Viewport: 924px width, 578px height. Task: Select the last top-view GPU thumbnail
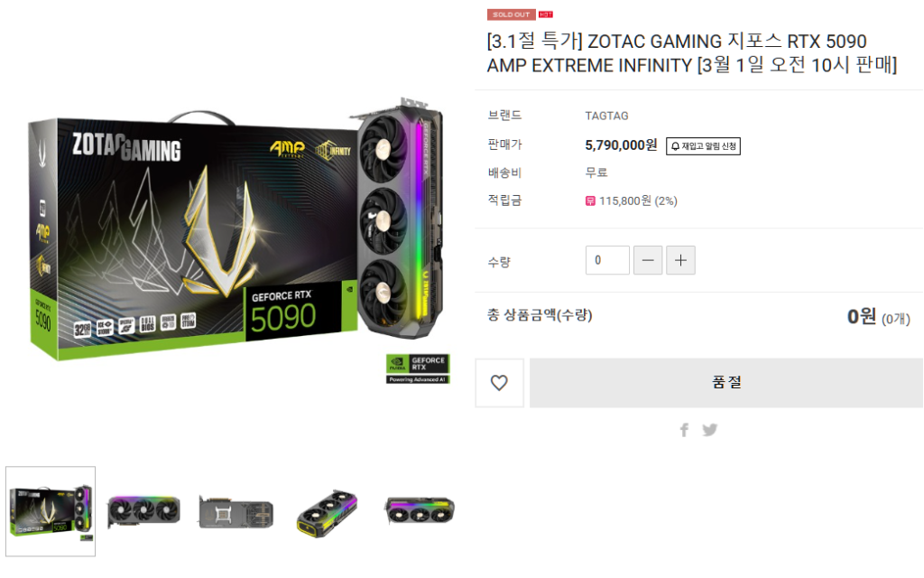click(x=420, y=511)
